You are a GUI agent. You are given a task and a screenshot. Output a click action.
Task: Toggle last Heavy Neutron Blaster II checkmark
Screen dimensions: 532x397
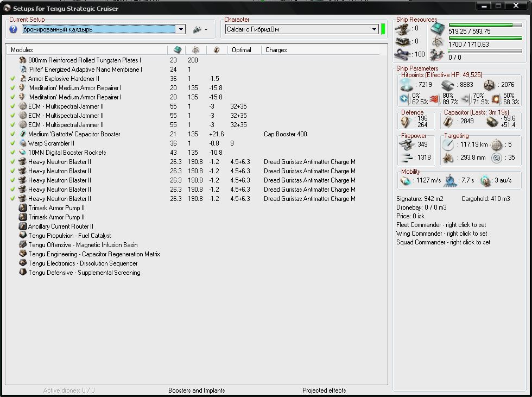pos(13,199)
